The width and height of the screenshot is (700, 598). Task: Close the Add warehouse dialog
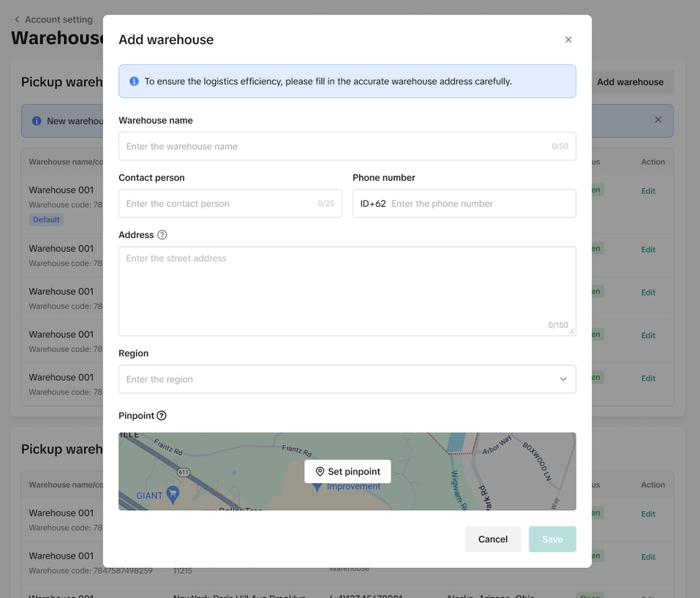coord(568,40)
